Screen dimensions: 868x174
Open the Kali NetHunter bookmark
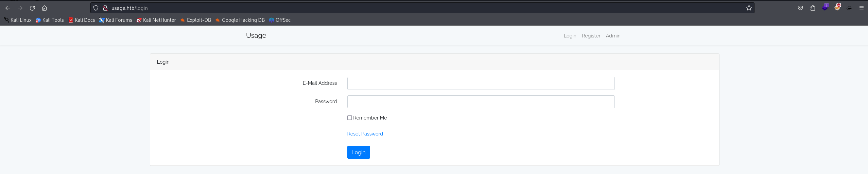click(156, 20)
